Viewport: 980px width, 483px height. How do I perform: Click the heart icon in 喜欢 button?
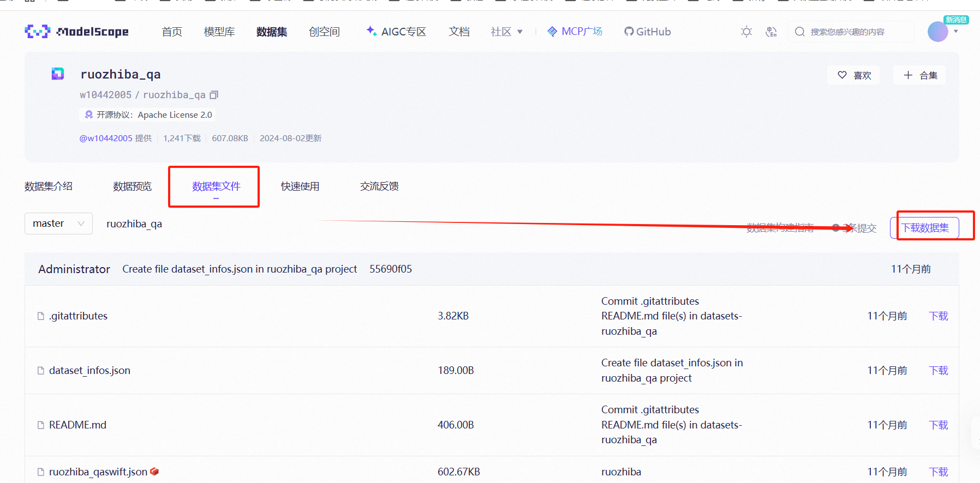(x=842, y=75)
